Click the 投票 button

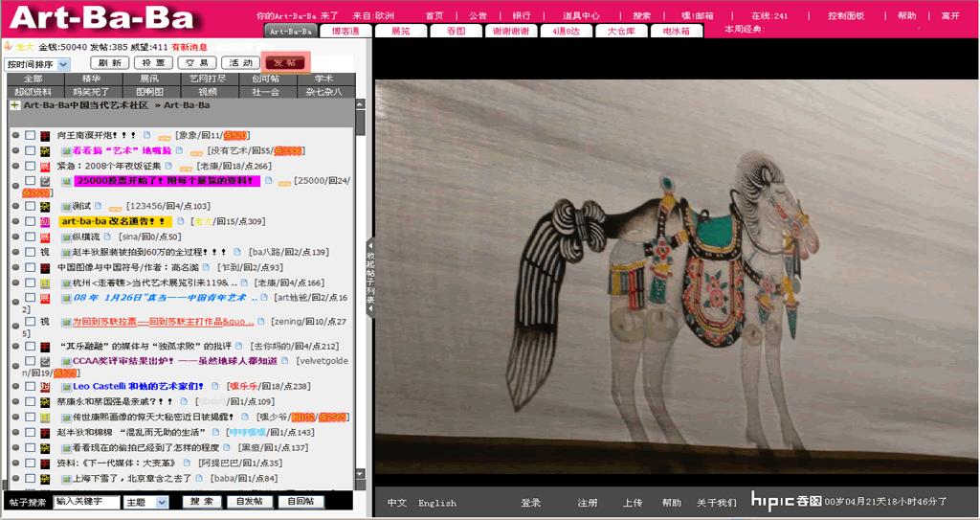pos(154,62)
